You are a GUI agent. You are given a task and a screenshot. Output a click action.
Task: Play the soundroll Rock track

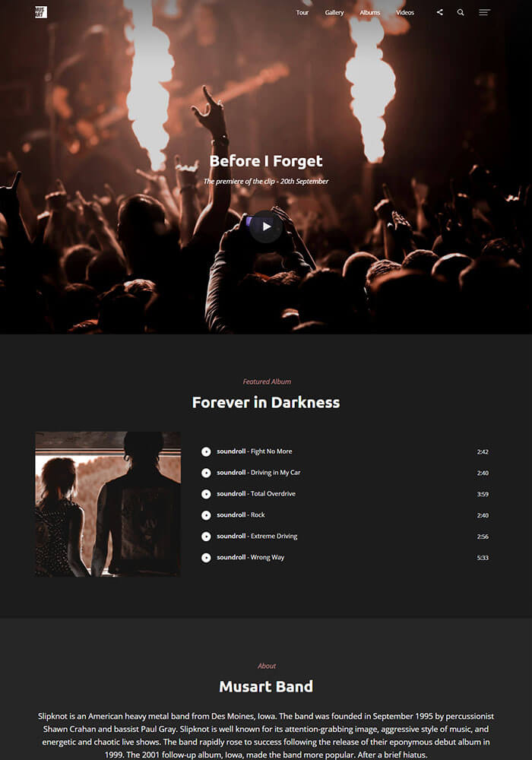pyautogui.click(x=206, y=515)
